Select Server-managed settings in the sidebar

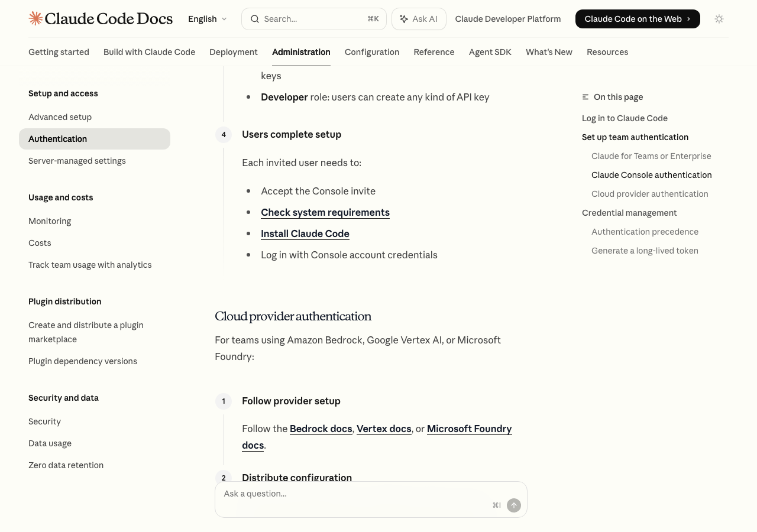[77, 161]
